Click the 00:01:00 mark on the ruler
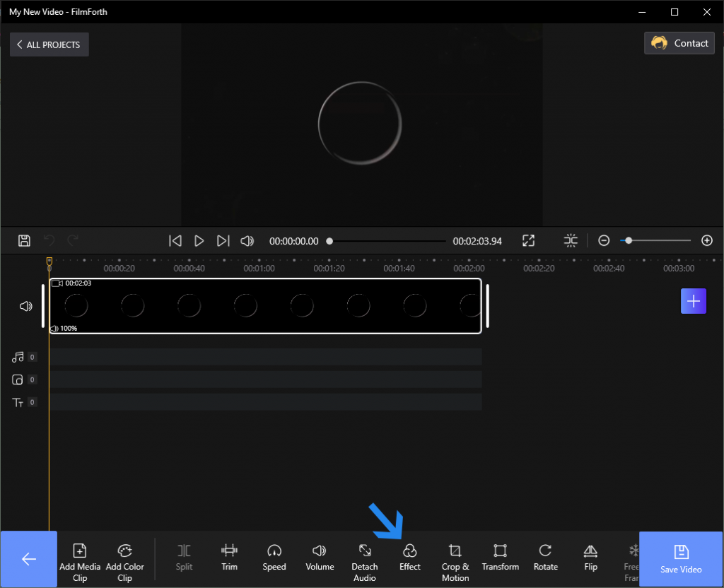This screenshot has width=724, height=588. [259, 268]
